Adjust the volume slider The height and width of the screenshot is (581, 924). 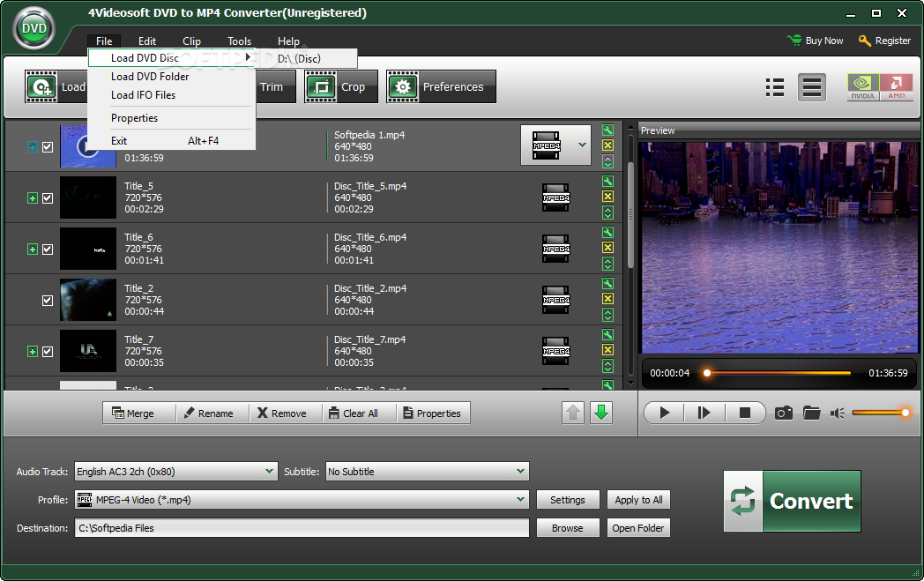880,413
